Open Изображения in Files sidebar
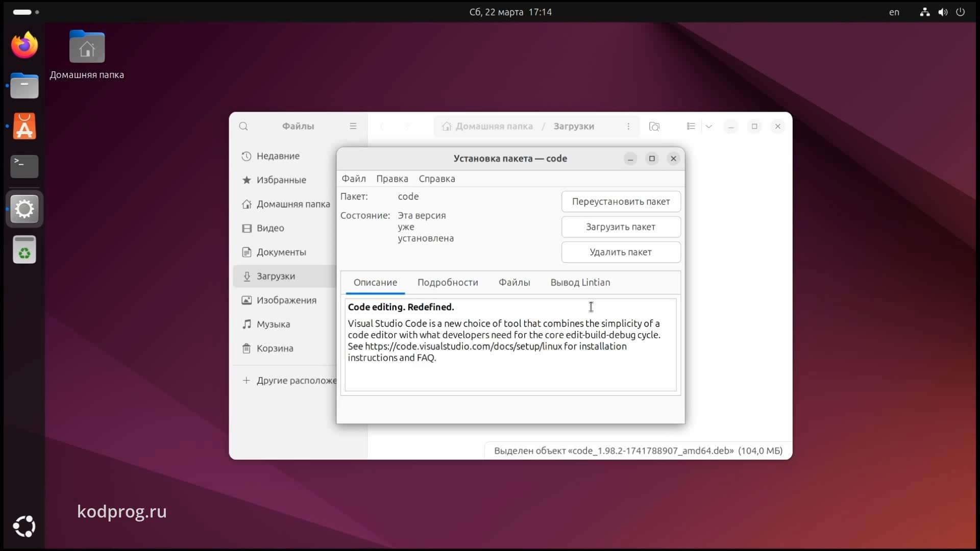 pyautogui.click(x=284, y=300)
